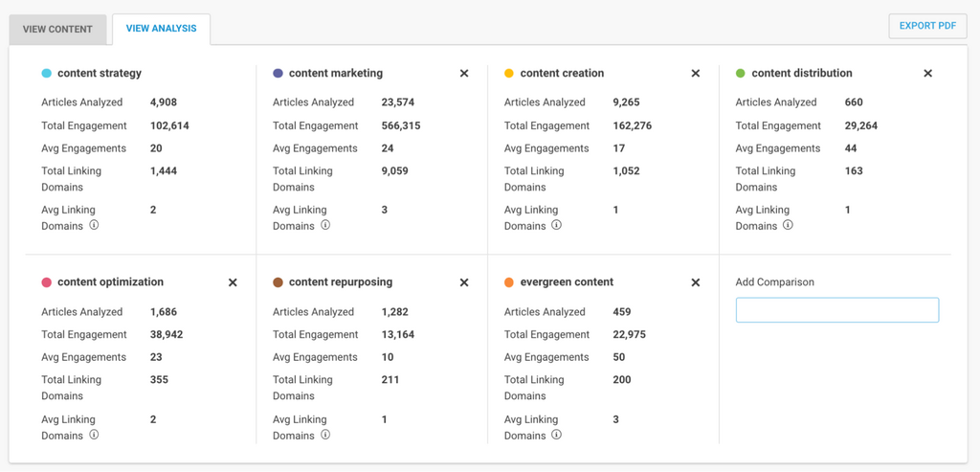This screenshot has height=472, width=980.
Task: Click info icon for evergreen content Avg Linking Domains
Action: coord(557,435)
